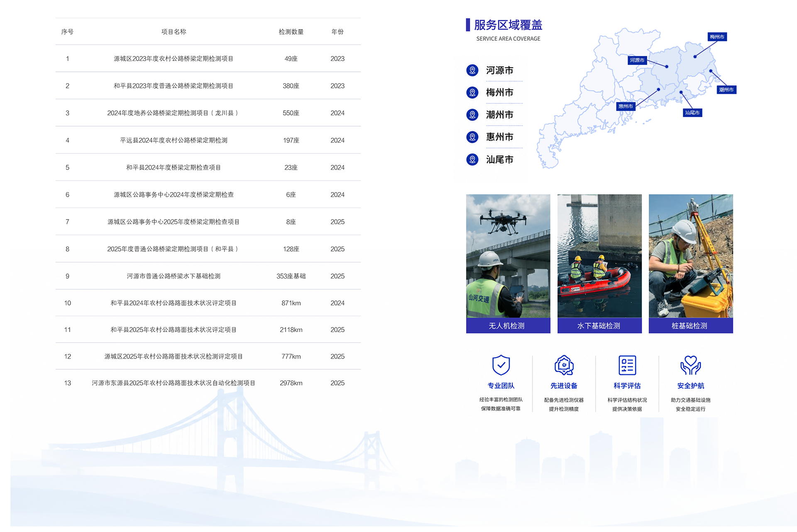Click the equipment icon above 先进设备
The image size is (797, 532).
564,365
